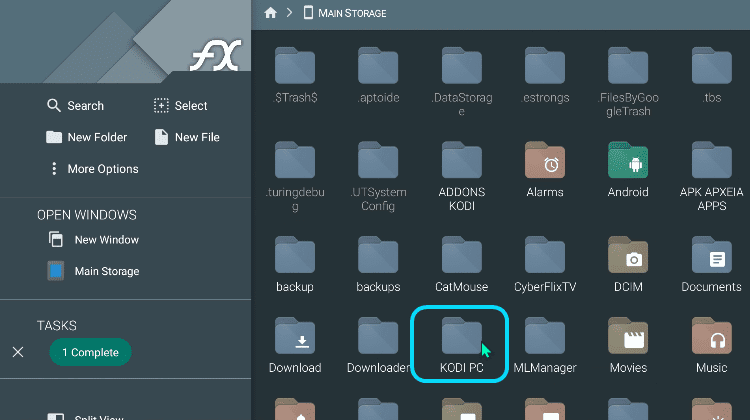750x420 pixels.
Task: Open the Downloader folder
Action: pos(378,345)
